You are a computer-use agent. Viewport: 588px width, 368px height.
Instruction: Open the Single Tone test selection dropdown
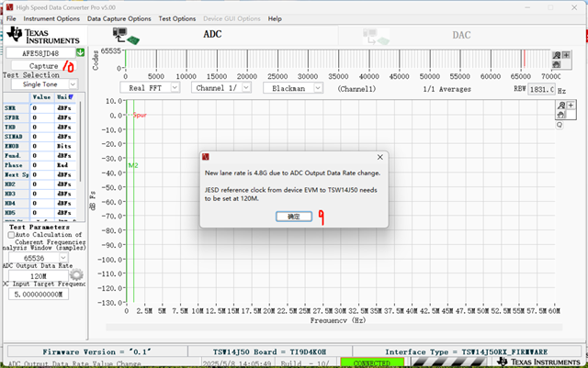pos(73,84)
